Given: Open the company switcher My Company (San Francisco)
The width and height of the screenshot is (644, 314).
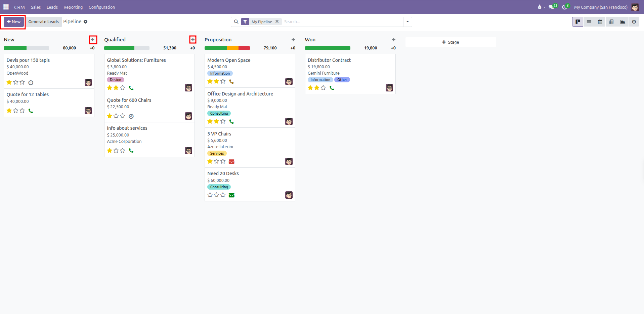Looking at the screenshot, I should (x=601, y=7).
